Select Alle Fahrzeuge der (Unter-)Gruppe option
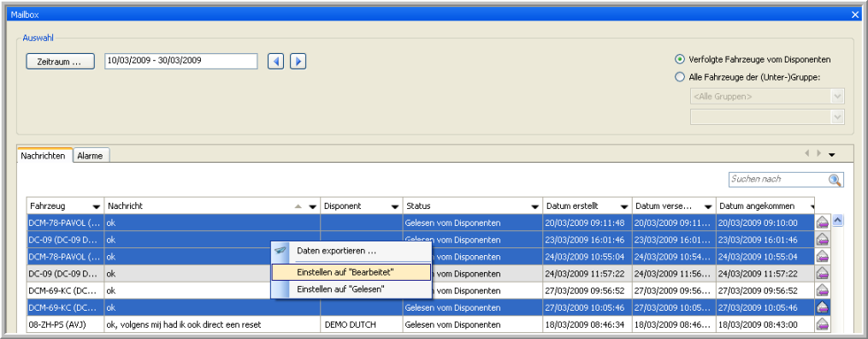Image resolution: width=868 pixels, height=339 pixels. point(680,77)
